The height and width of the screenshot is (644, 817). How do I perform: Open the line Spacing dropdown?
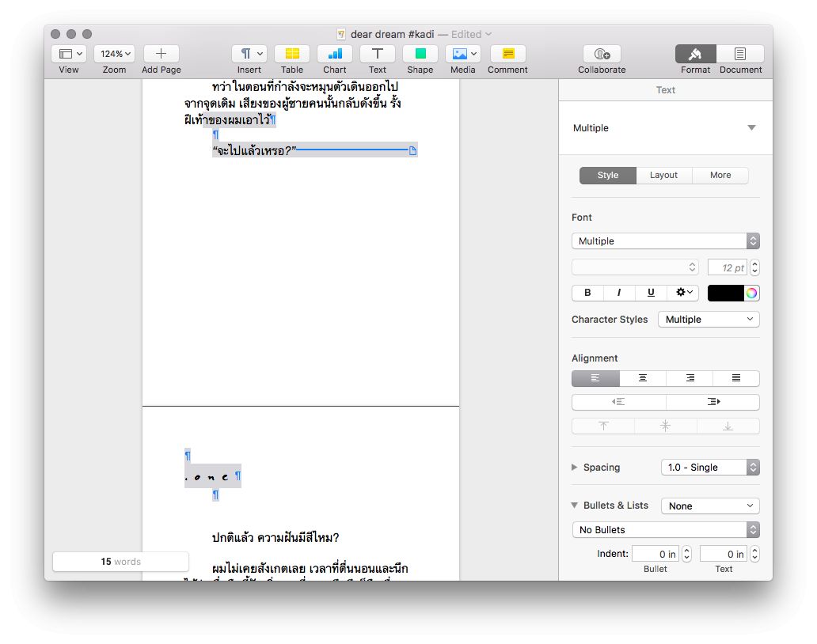(x=709, y=468)
